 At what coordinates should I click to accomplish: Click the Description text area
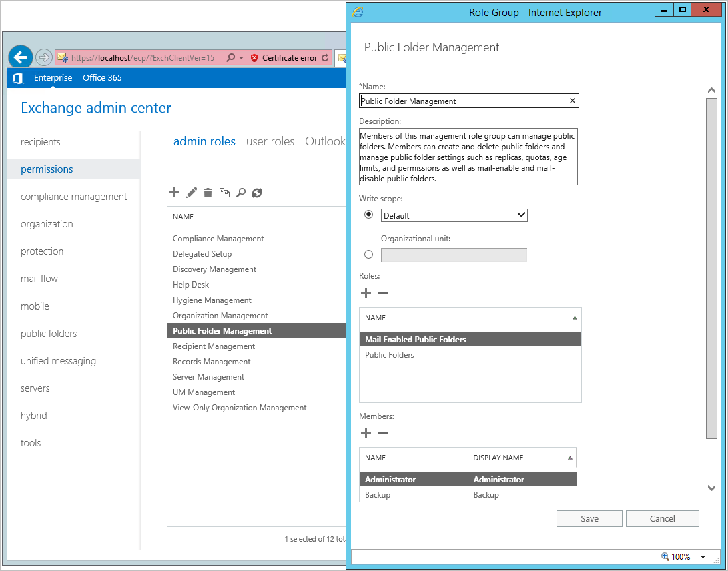pos(468,157)
